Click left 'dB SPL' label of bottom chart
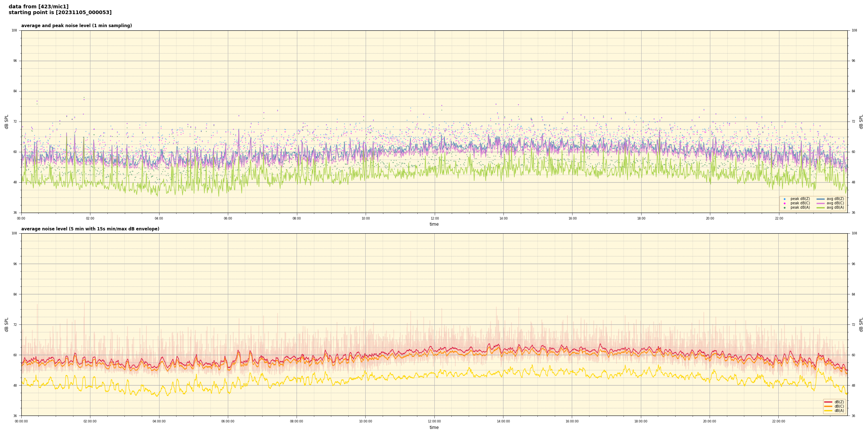The image size is (868, 434). click(7, 324)
